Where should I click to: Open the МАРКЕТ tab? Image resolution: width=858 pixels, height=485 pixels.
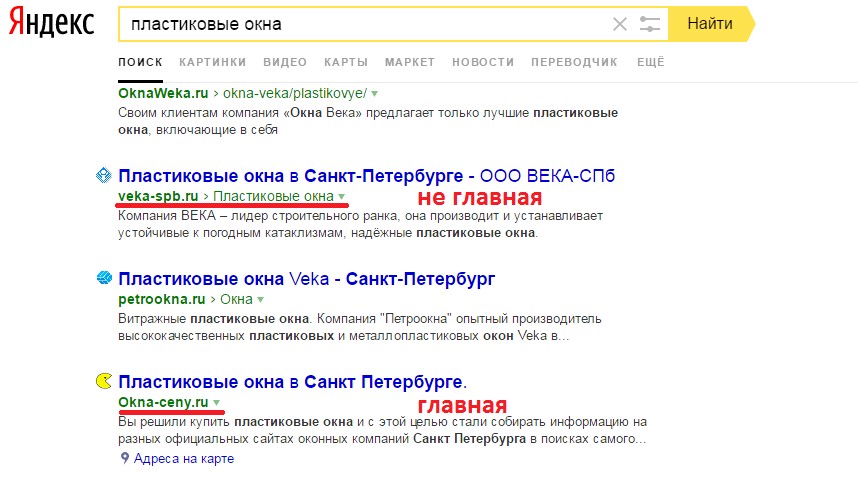[x=410, y=62]
